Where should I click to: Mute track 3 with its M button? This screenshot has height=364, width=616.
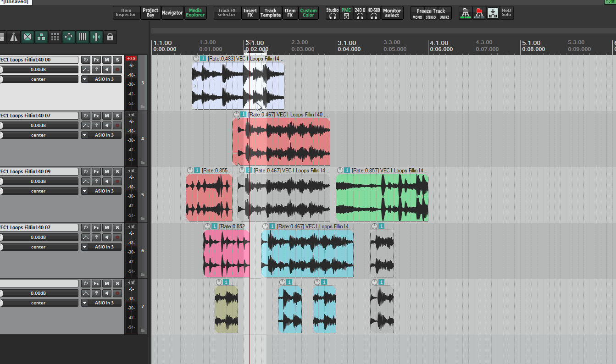(107, 60)
